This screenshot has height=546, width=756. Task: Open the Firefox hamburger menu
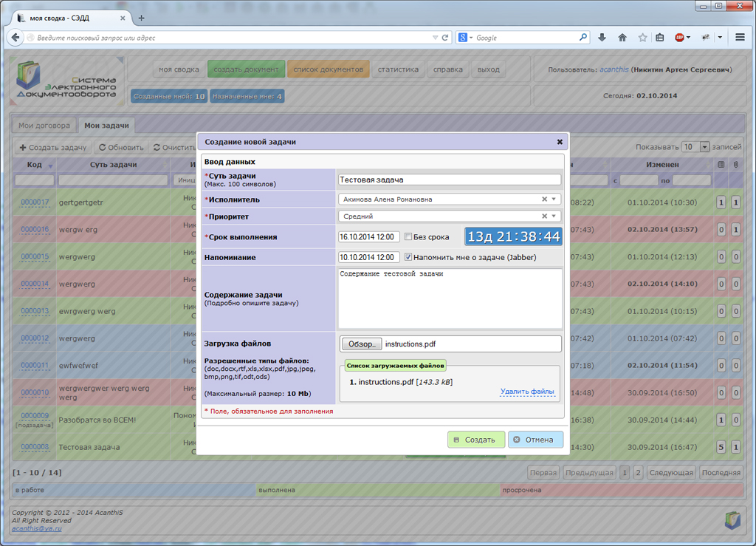point(740,38)
